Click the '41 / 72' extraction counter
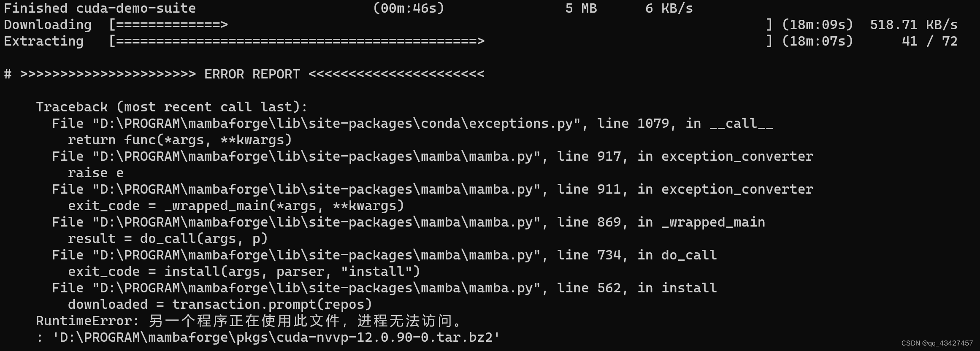 [x=930, y=41]
